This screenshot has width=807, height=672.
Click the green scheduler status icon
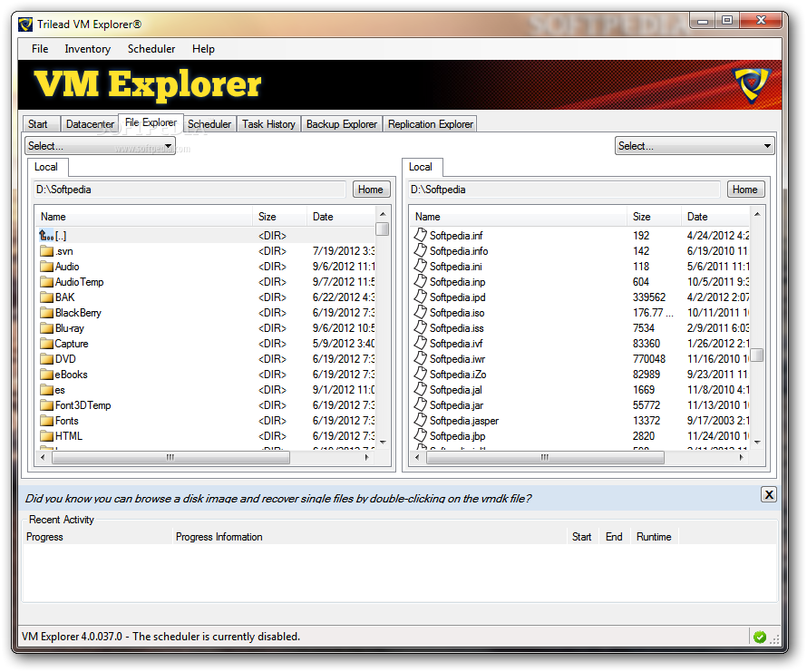(x=760, y=638)
